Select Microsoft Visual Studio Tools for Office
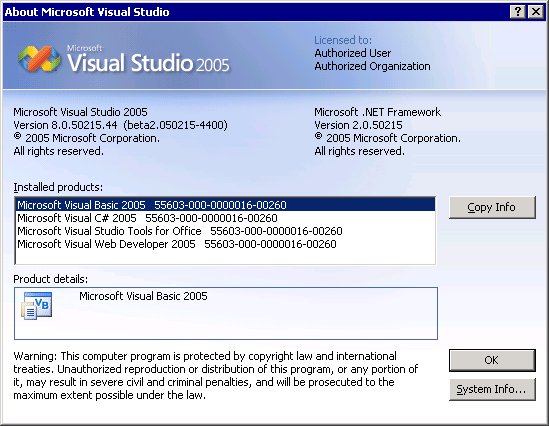549x426 pixels. tap(225, 231)
